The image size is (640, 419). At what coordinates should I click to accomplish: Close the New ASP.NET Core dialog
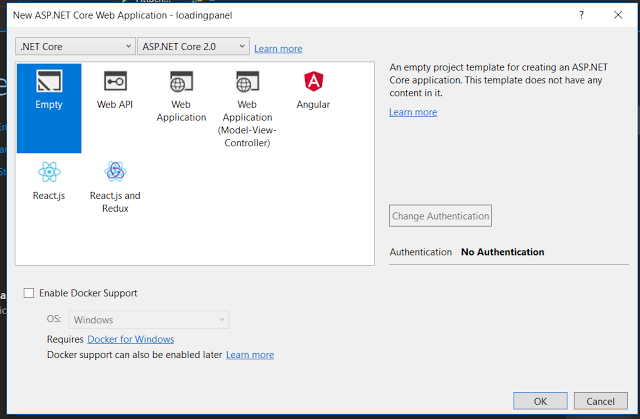[x=618, y=15]
